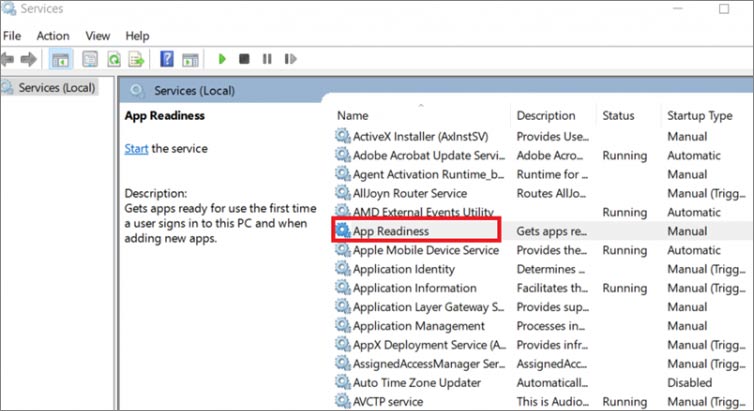
Task: Click the Start the service link
Action: pos(136,149)
